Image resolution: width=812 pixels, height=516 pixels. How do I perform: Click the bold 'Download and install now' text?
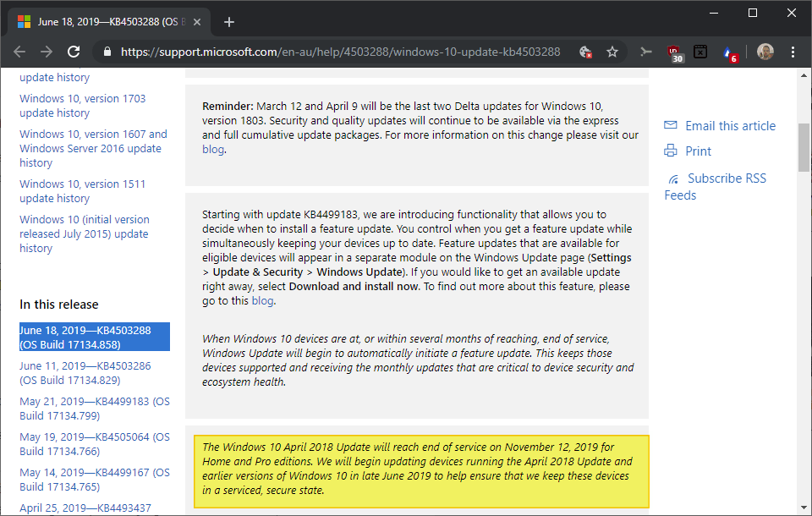click(x=354, y=287)
